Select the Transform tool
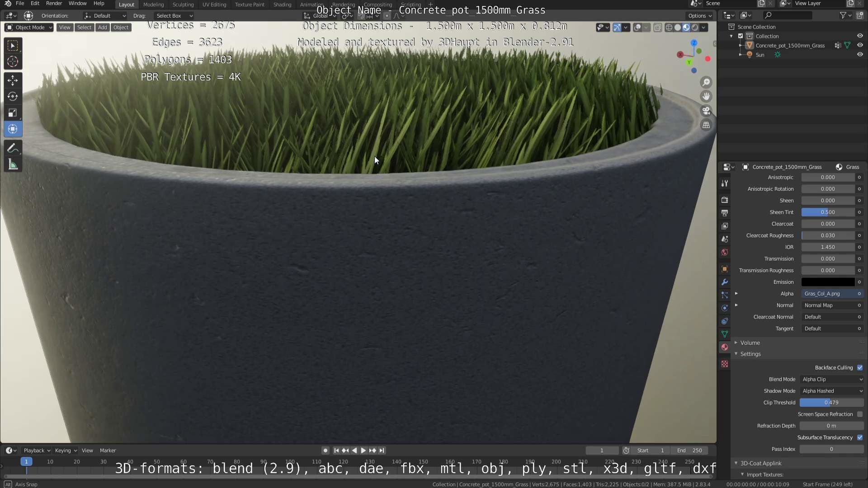 (13, 129)
